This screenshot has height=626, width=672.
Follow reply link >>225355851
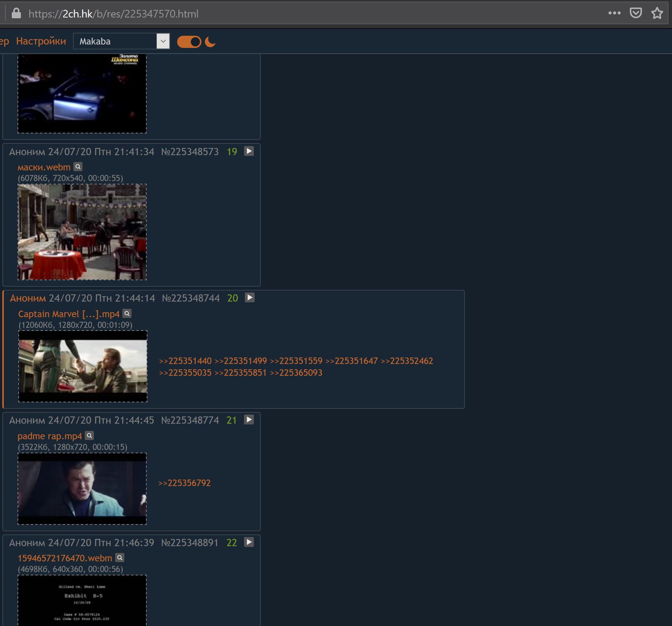(x=241, y=373)
